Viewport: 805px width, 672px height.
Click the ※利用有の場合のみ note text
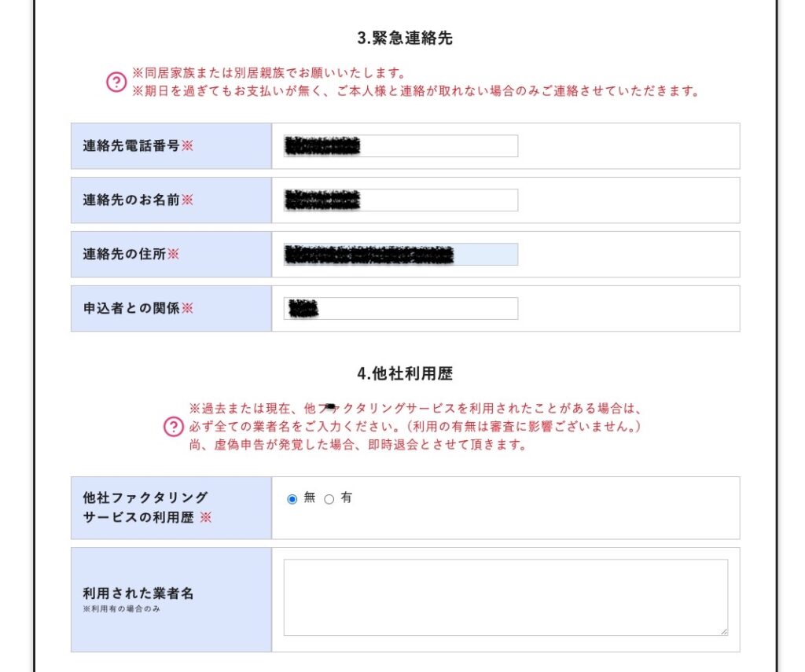122,609
